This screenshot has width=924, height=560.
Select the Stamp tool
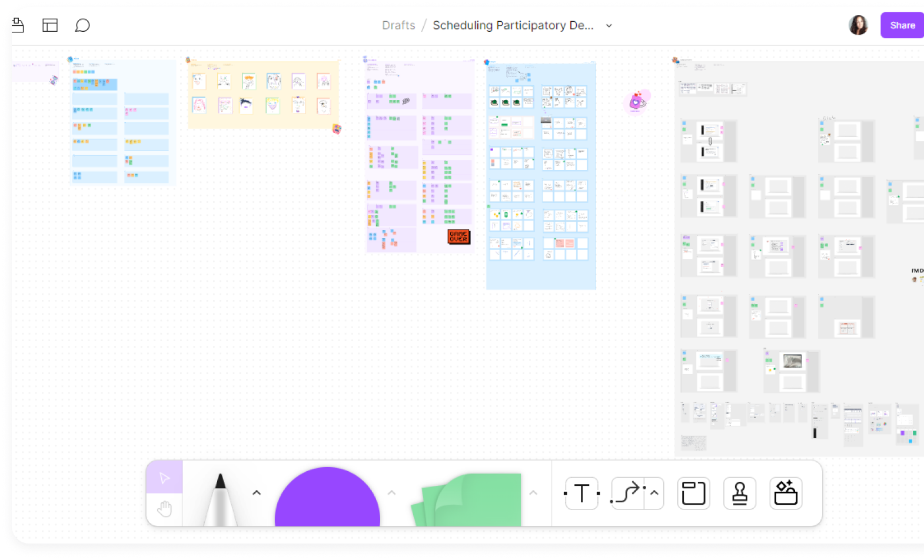click(x=740, y=493)
